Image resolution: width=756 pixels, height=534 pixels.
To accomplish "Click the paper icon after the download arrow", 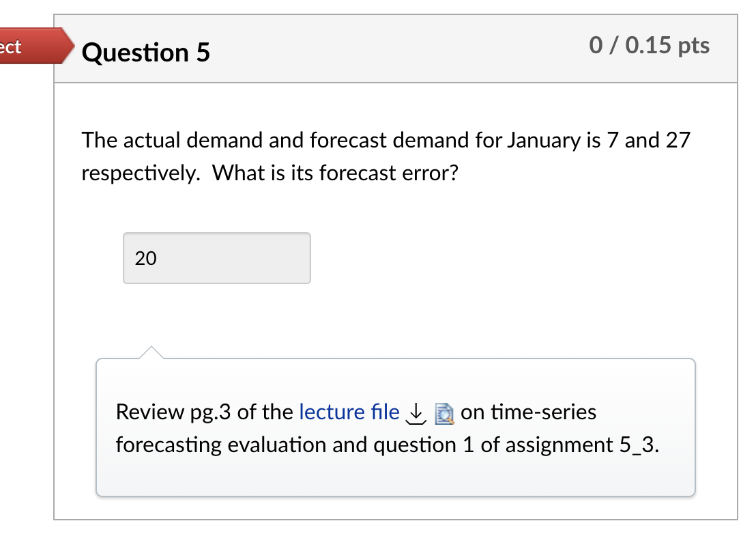I will [x=445, y=412].
